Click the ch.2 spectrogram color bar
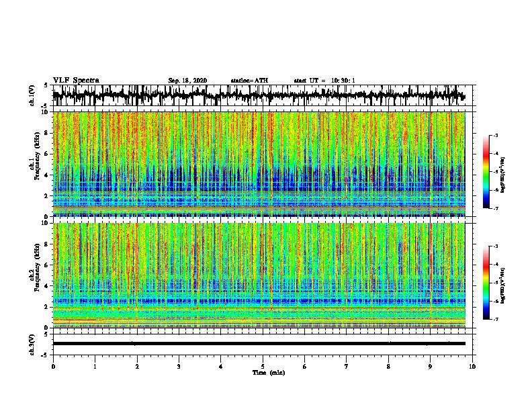532x411 pixels. coord(486,283)
